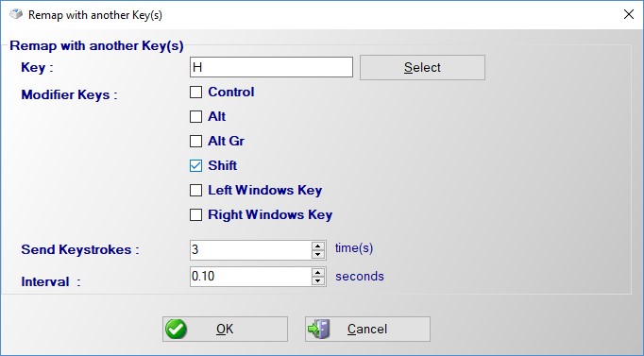Viewport: 644px width, 356px height.
Task: Tick the Alt modifier checkbox
Action: [x=195, y=116]
